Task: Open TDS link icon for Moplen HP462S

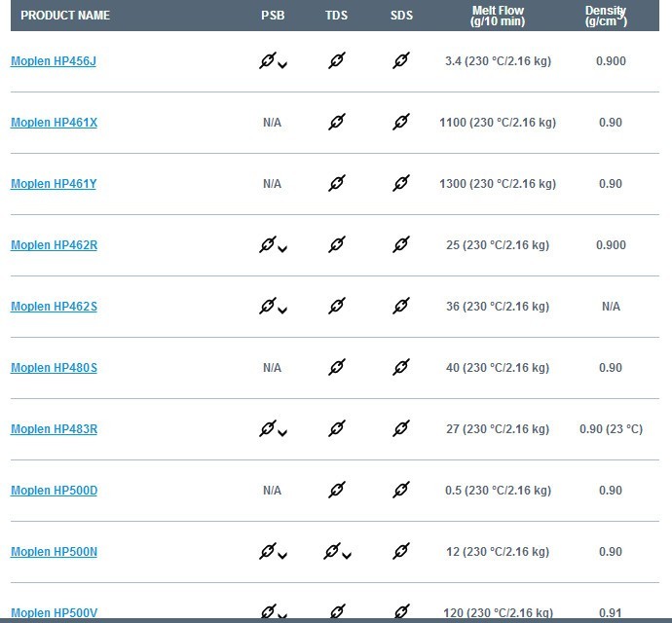Action: pyautogui.click(x=336, y=306)
